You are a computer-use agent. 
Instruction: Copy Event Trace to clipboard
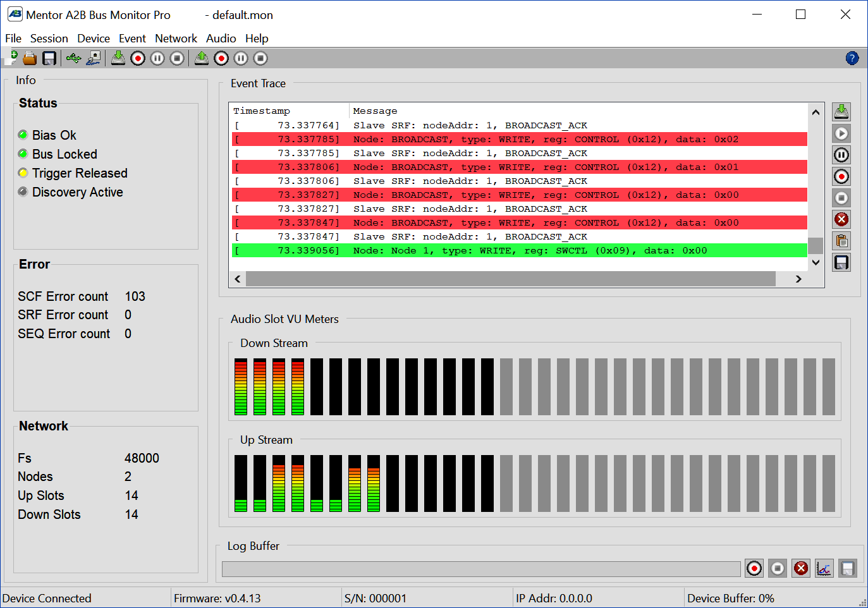pos(841,241)
